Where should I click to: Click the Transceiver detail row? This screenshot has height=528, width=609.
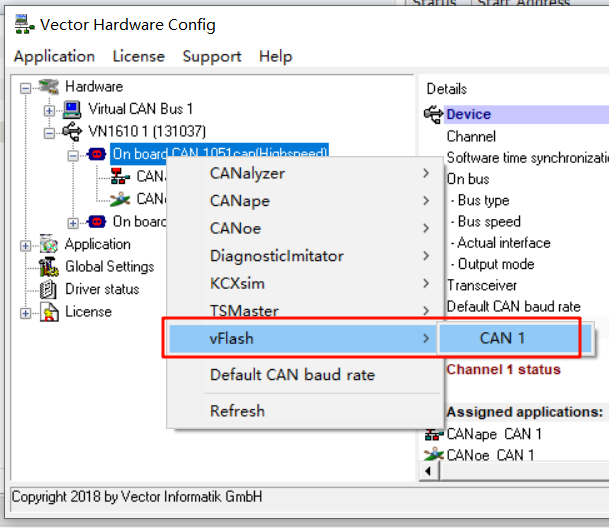(x=482, y=286)
